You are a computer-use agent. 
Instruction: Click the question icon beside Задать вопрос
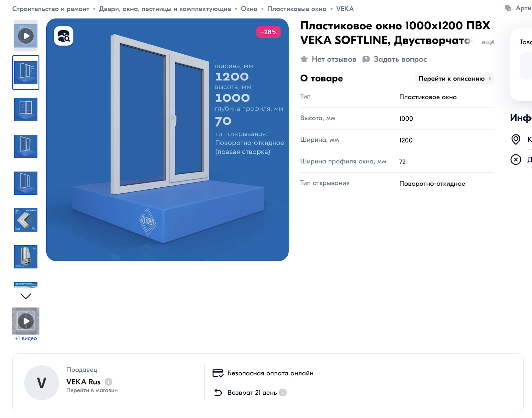tap(366, 59)
